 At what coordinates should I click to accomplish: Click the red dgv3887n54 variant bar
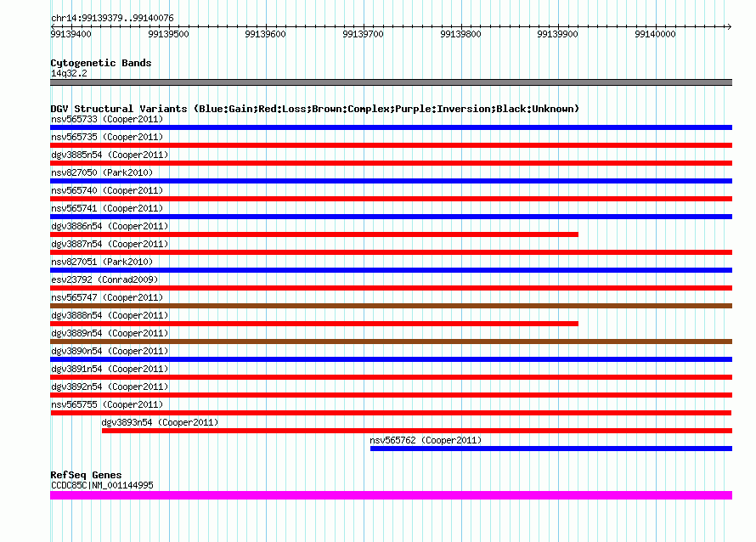391,252
